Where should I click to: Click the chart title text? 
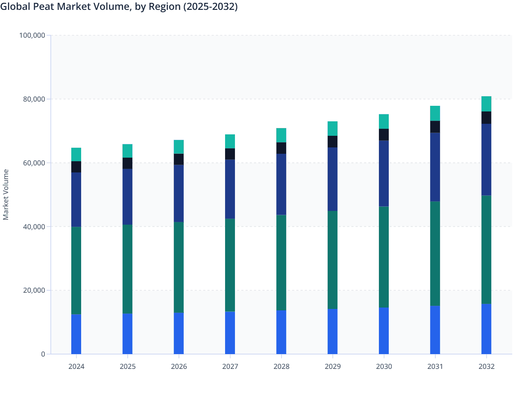119,7
